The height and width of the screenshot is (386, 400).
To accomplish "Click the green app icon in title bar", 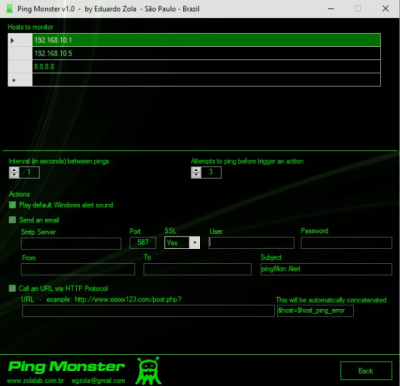I will click(x=10, y=9).
